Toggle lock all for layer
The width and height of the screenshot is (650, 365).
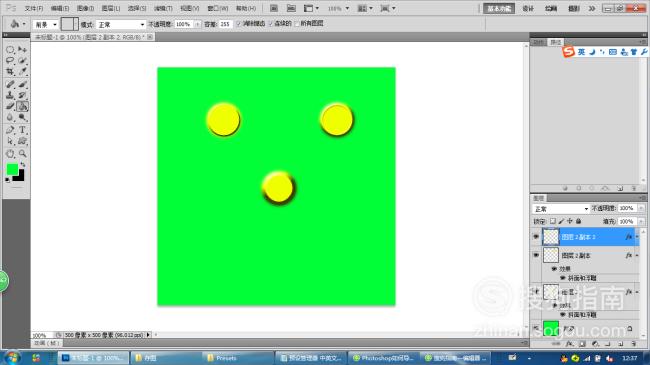[x=579, y=221]
